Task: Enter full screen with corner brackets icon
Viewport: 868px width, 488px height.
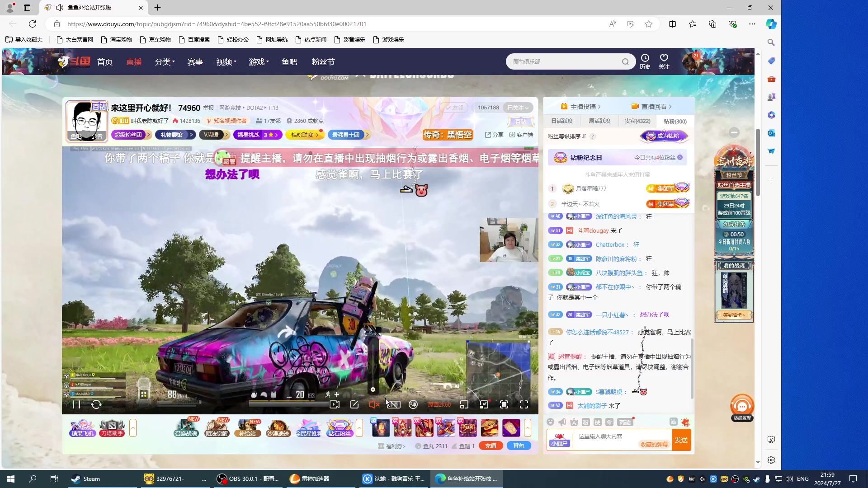Action: click(x=524, y=404)
